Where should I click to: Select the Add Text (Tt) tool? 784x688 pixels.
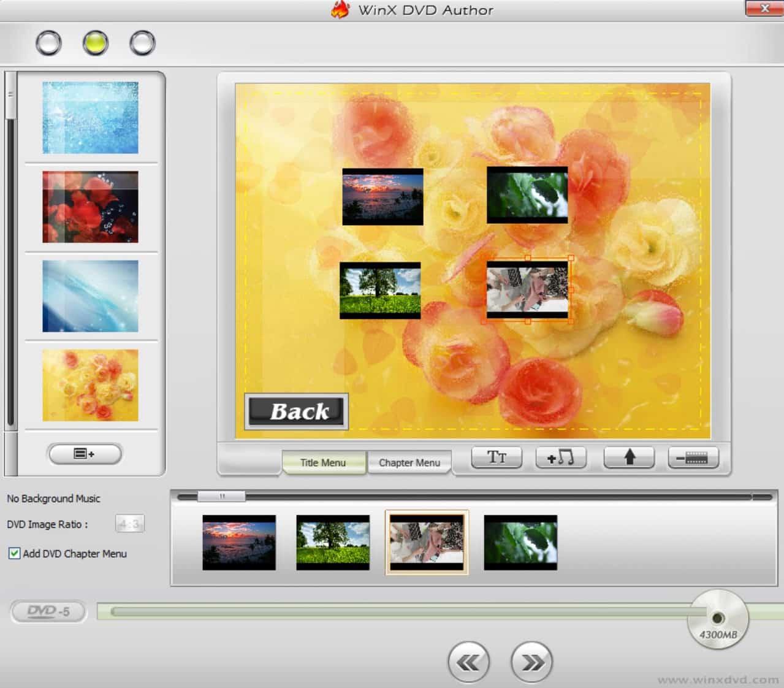496,457
